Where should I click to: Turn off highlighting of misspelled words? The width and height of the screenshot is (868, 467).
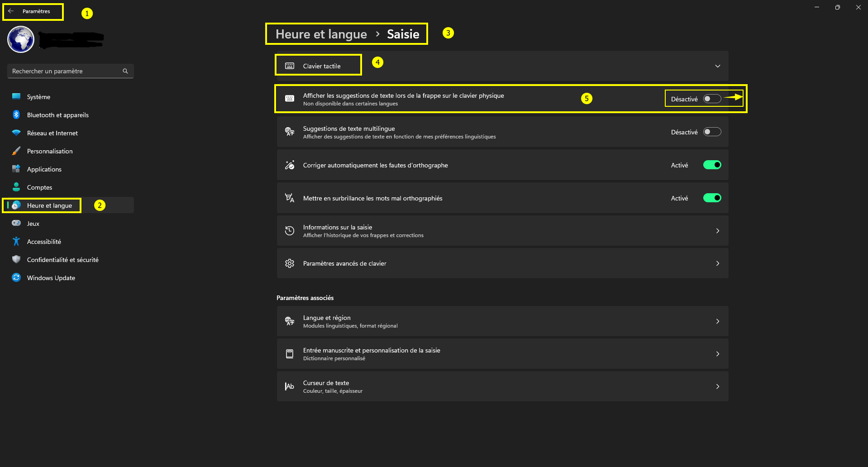712,198
